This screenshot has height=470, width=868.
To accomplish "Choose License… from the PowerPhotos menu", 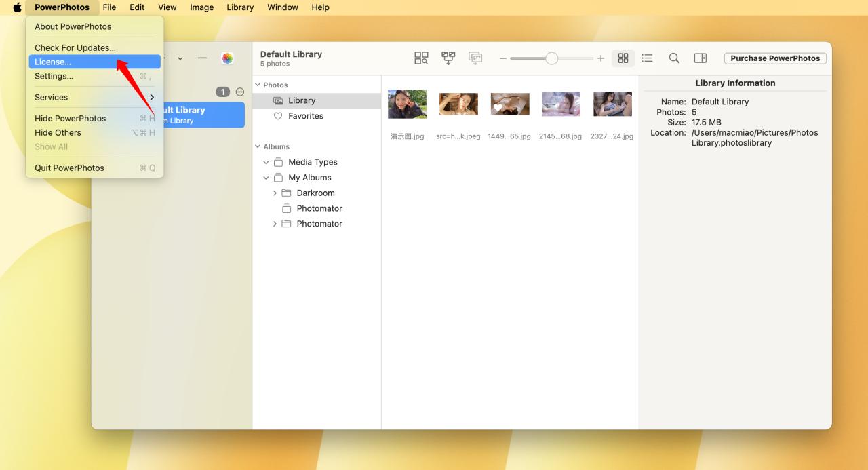I will 94,62.
